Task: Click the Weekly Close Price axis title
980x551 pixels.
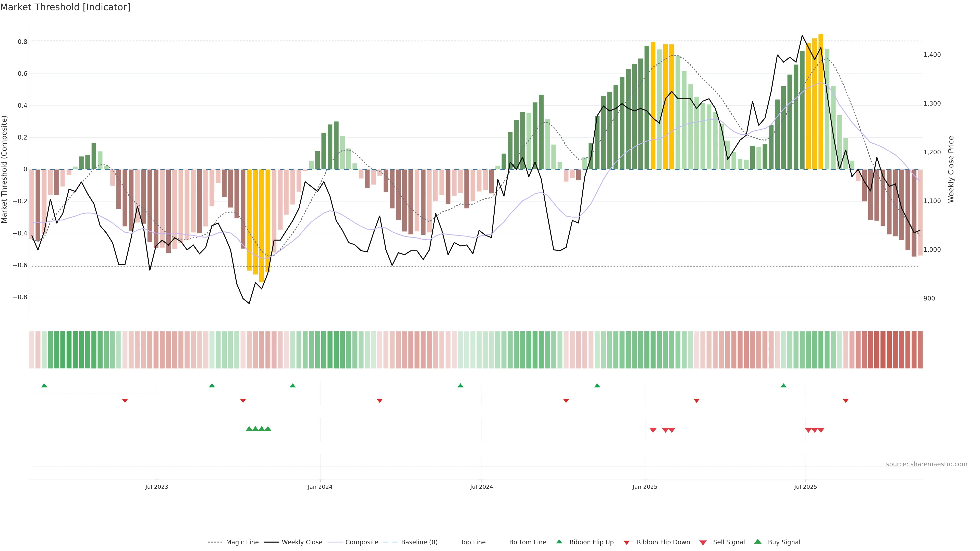Action: point(951,169)
